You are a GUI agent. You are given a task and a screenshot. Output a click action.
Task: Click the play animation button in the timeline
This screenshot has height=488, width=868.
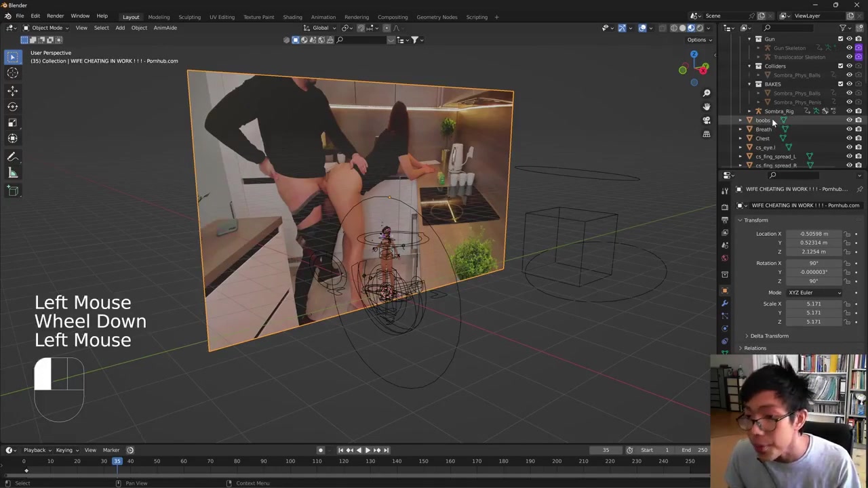[368, 450]
